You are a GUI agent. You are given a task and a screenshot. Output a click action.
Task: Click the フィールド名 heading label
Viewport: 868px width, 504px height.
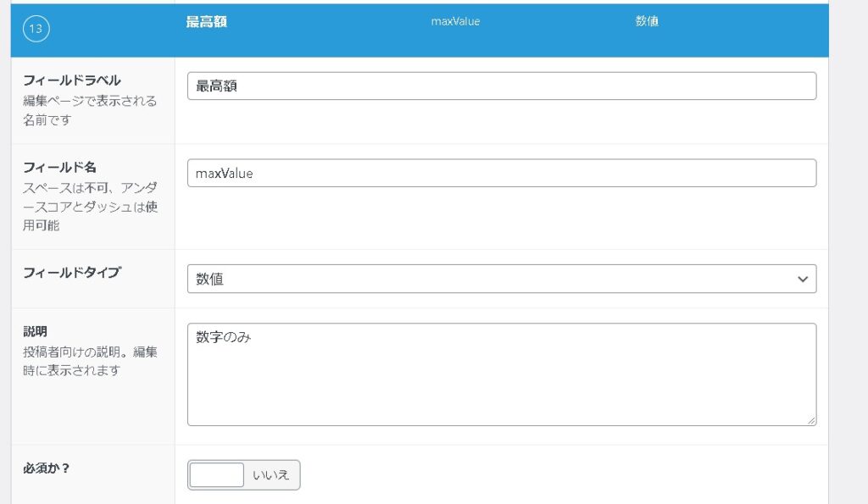pos(60,168)
